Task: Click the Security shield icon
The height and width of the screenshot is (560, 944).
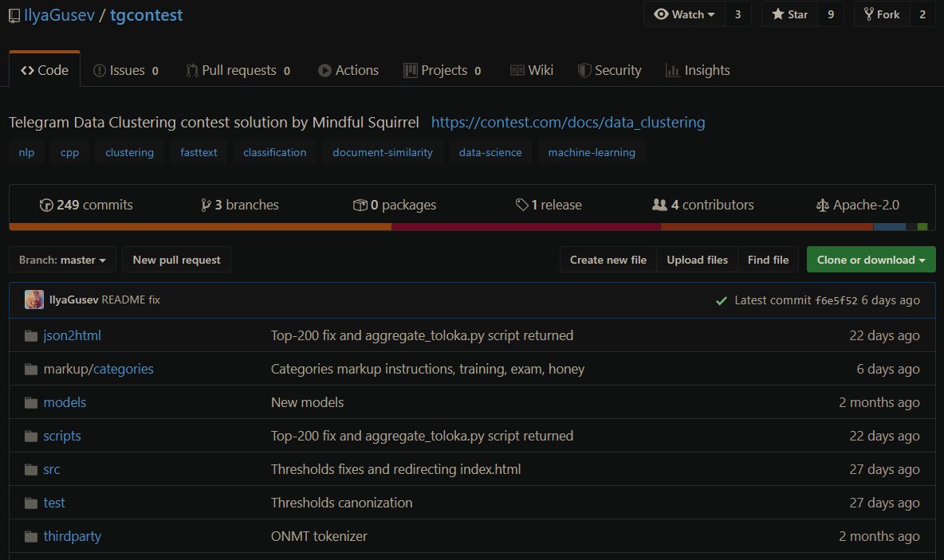Action: point(584,70)
